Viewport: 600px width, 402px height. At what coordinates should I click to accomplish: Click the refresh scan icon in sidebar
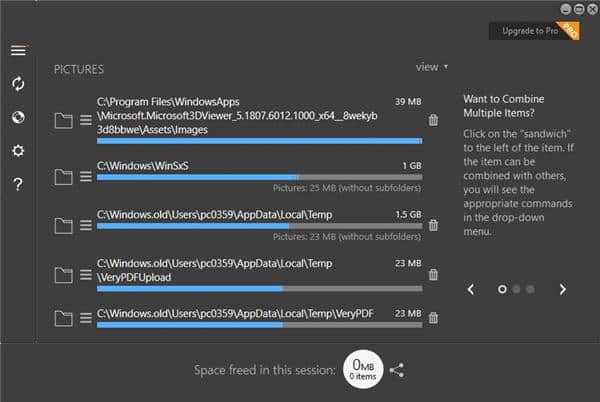point(18,84)
